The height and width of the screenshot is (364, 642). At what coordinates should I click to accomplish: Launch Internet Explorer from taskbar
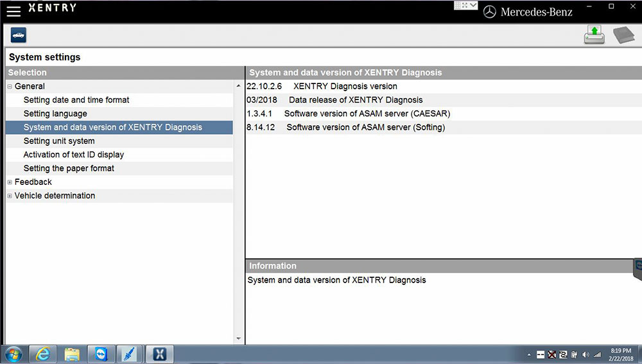[x=42, y=354]
